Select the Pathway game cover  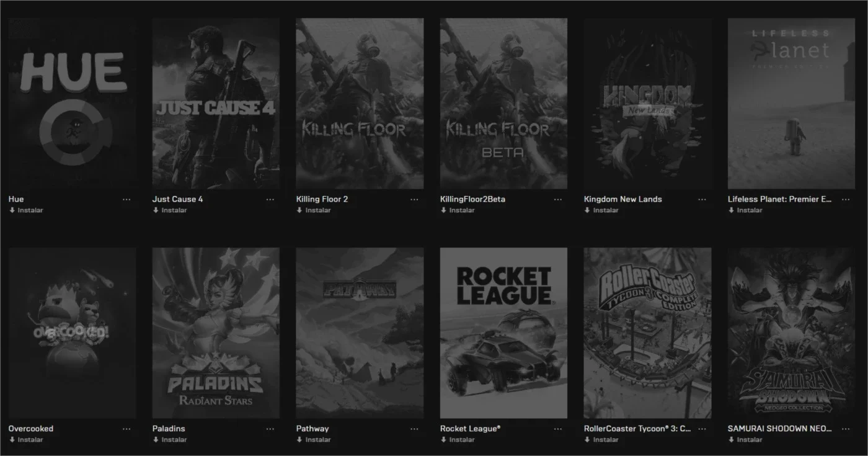360,333
